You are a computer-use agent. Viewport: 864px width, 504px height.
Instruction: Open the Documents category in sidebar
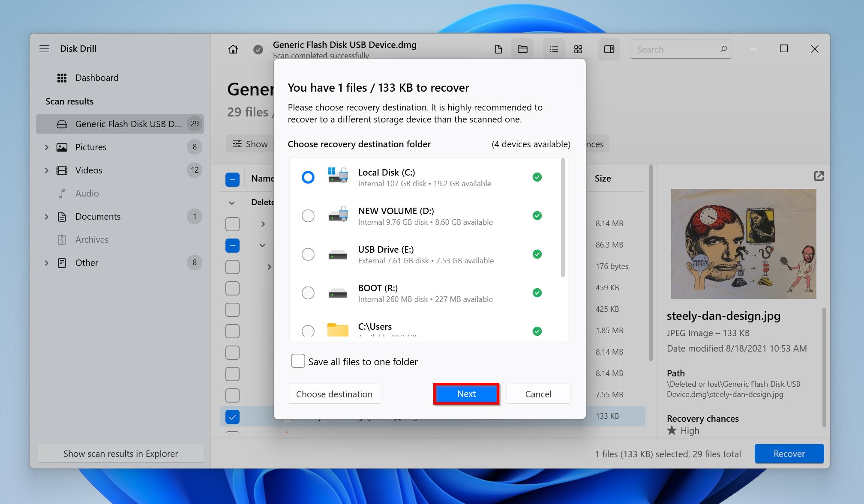(x=99, y=216)
